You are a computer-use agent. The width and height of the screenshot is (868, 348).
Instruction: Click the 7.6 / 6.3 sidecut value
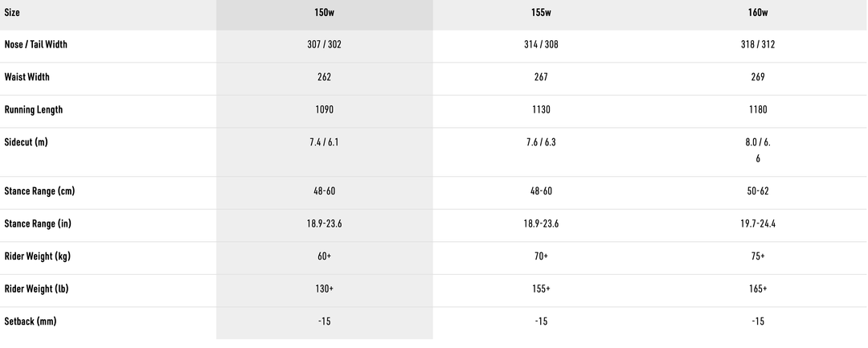(541, 142)
